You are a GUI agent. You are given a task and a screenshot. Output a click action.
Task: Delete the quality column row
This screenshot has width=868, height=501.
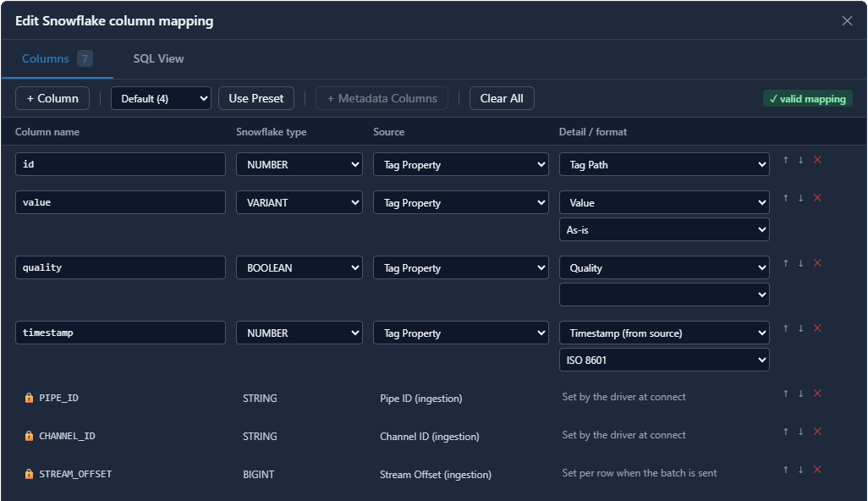point(817,263)
